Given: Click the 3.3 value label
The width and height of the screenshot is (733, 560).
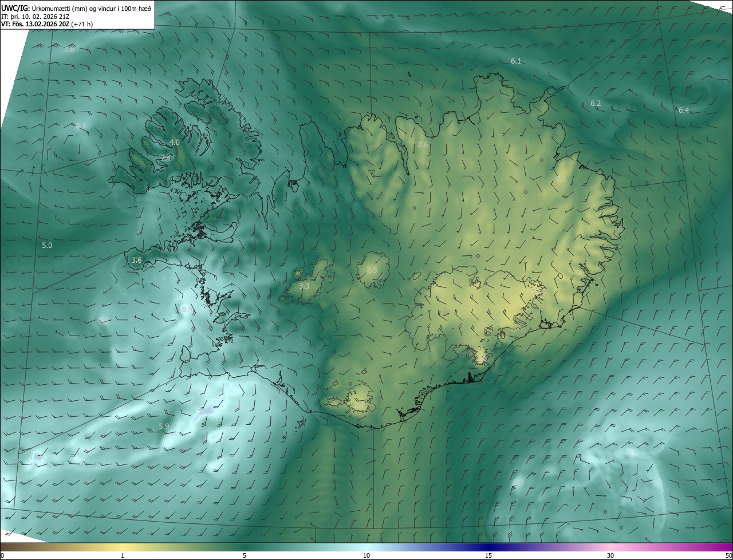Looking at the screenshot, I should click(x=304, y=286).
